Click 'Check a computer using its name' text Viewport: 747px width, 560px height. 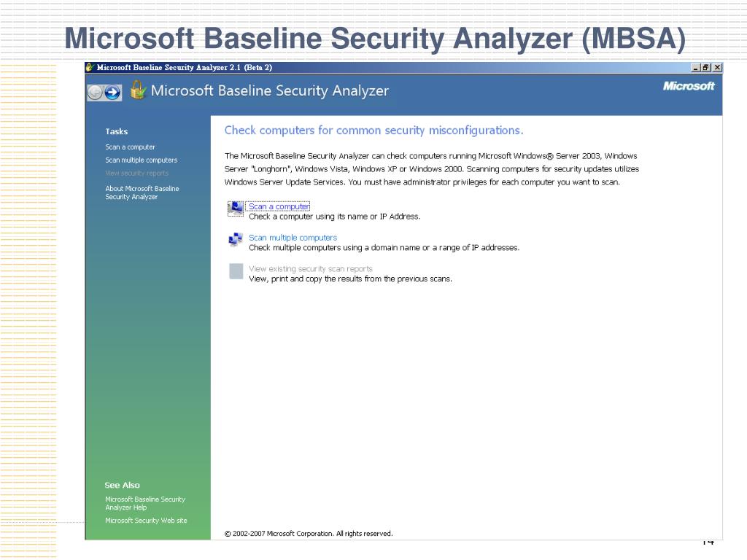pyautogui.click(x=334, y=217)
